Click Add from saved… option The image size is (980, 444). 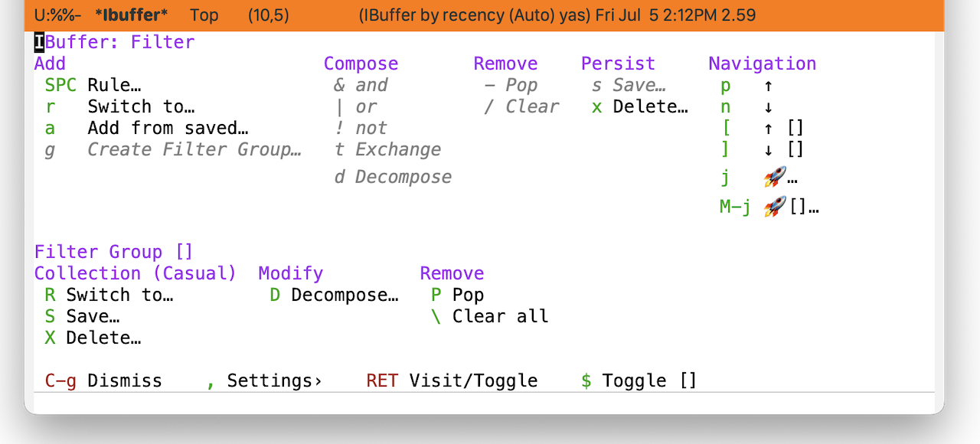pos(147,128)
